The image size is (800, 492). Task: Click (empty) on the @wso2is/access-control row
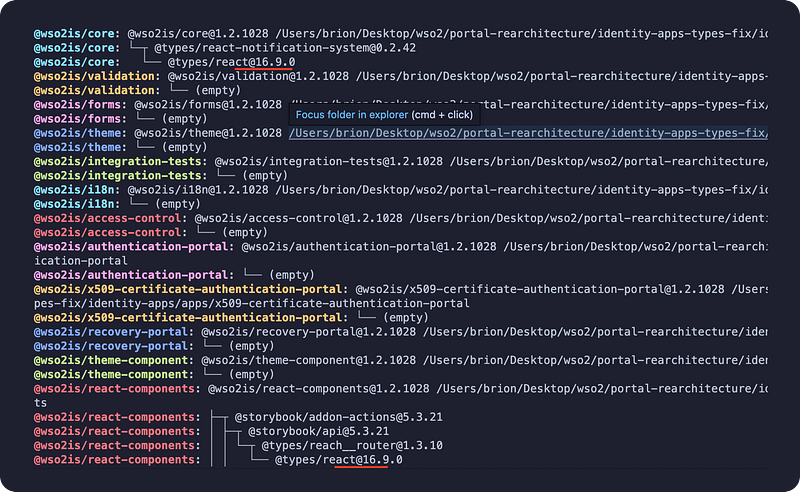[x=245, y=233]
